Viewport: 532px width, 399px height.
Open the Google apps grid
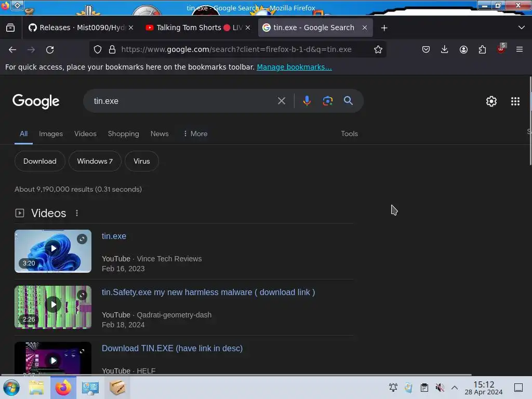[515, 101]
